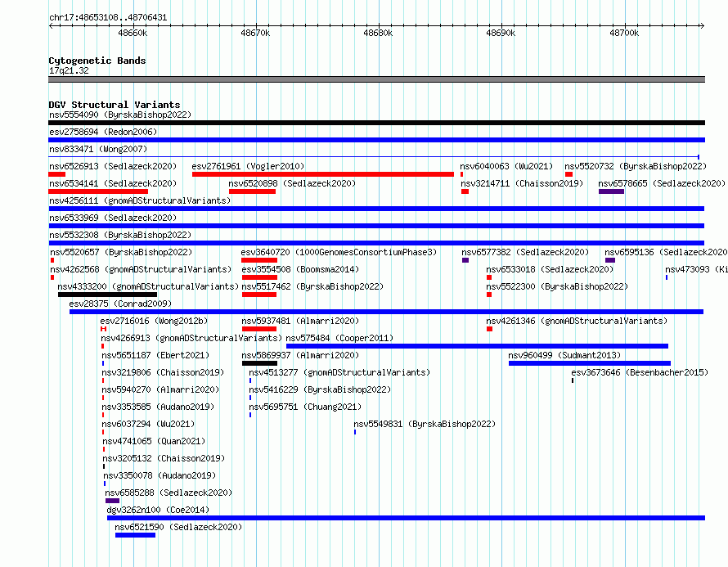728x567 pixels.
Task: Click nsv3205132 (Chaisson2019) label
Action: [164, 458]
